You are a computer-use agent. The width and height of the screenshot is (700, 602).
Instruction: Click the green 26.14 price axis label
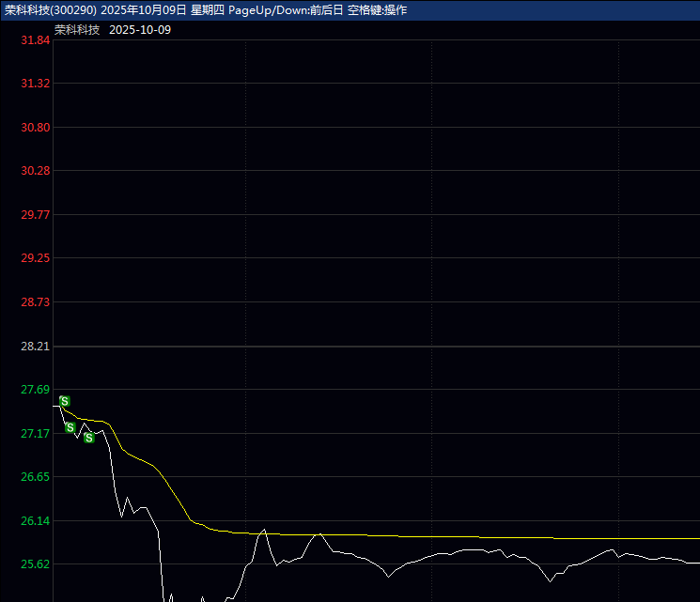click(35, 521)
